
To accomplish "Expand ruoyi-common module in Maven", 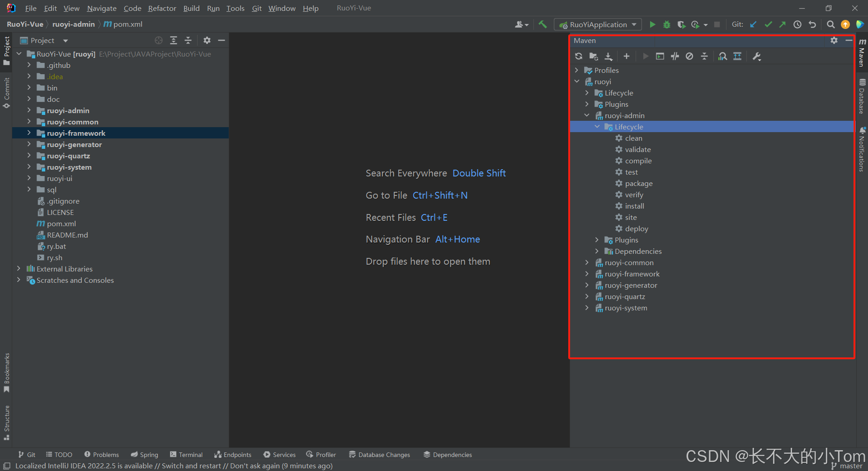I will 587,262.
